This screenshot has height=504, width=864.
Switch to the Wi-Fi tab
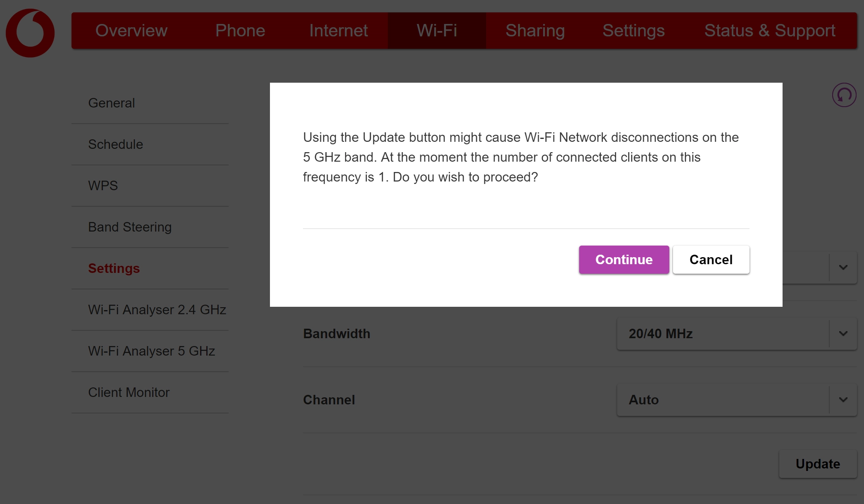(436, 30)
